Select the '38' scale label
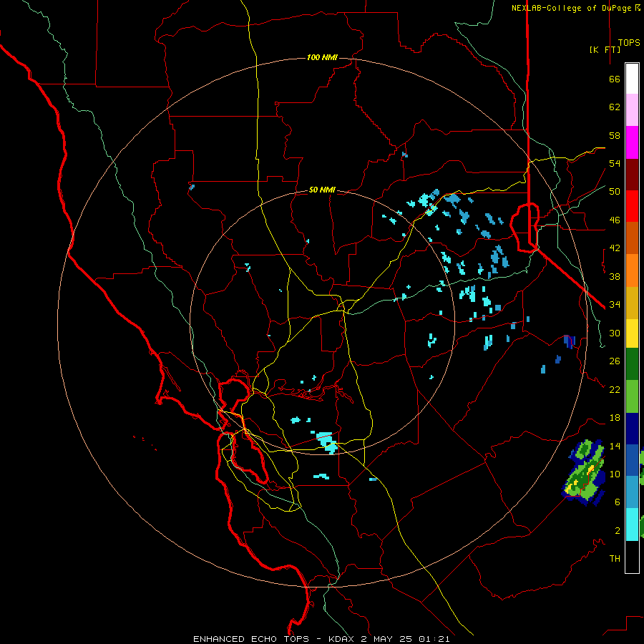 (615, 276)
